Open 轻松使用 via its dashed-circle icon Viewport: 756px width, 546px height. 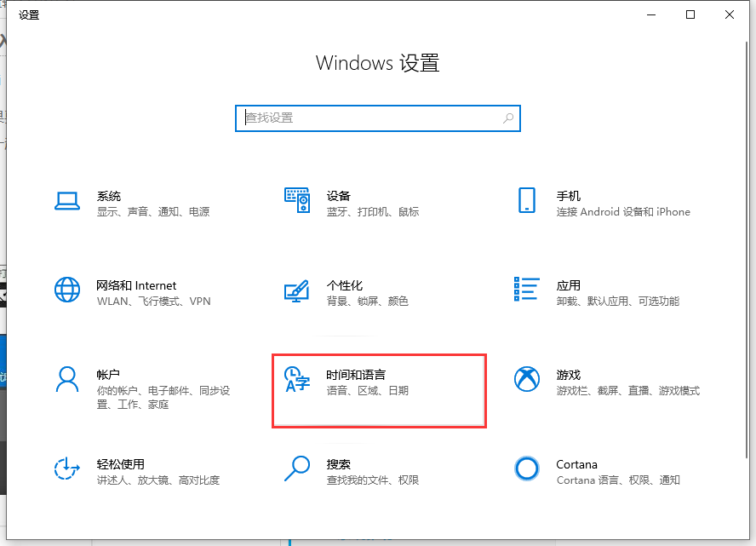[x=67, y=469]
